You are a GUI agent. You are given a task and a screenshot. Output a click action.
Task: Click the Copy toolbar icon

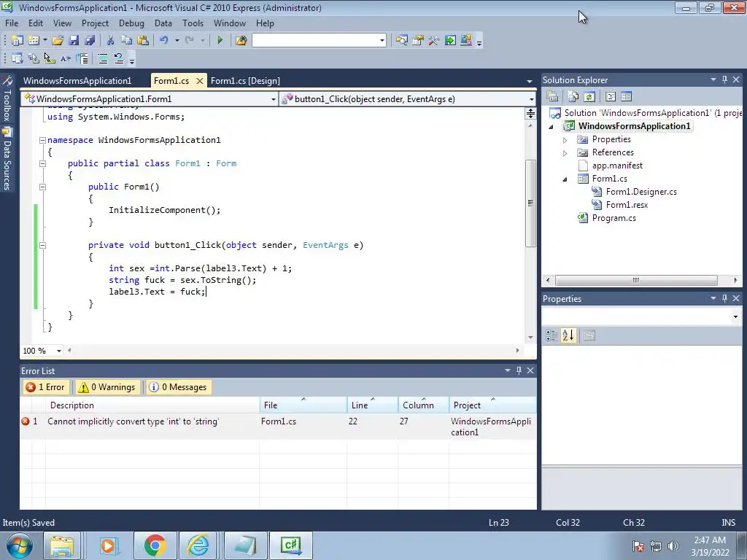[127, 41]
